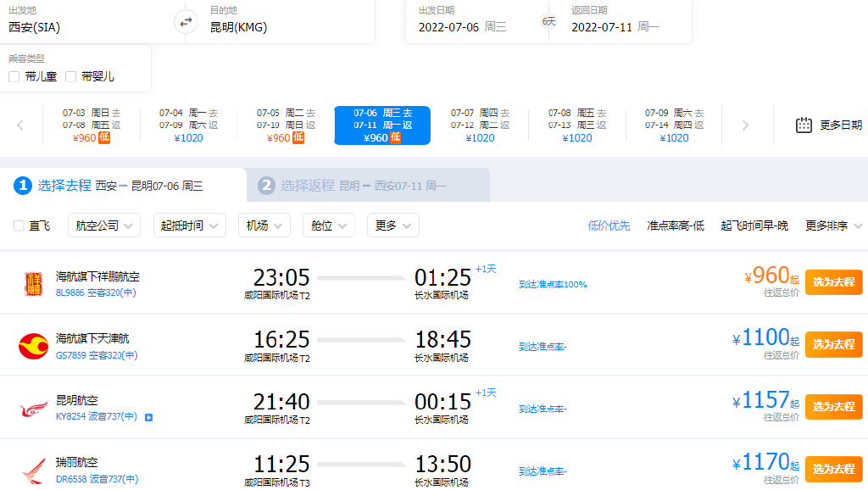Open the calendar icon for more dates
Image resolution: width=868 pixels, height=490 pixels.
[x=804, y=125]
